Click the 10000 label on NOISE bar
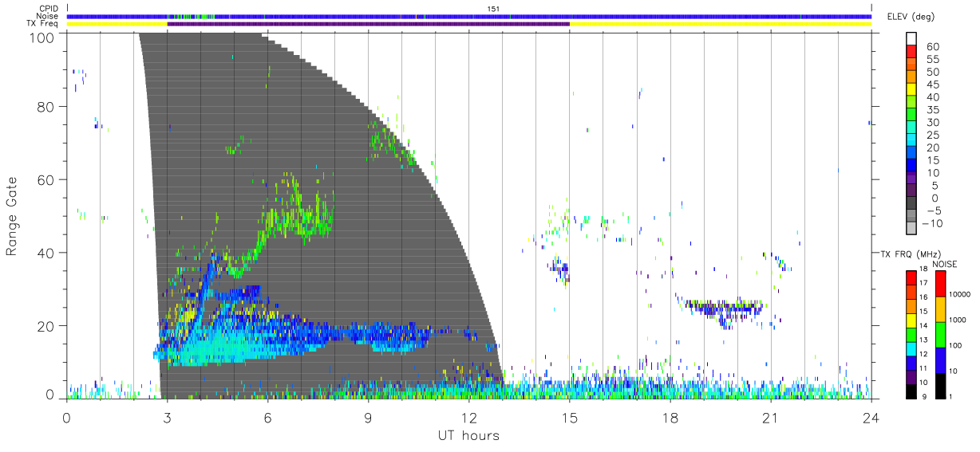The image size is (980, 452). point(962,295)
